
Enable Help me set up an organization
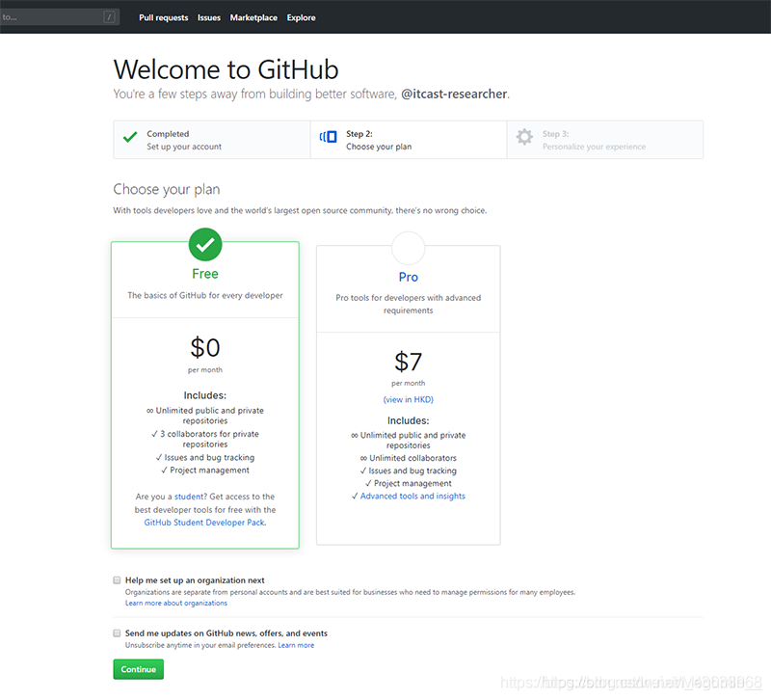coord(117,580)
